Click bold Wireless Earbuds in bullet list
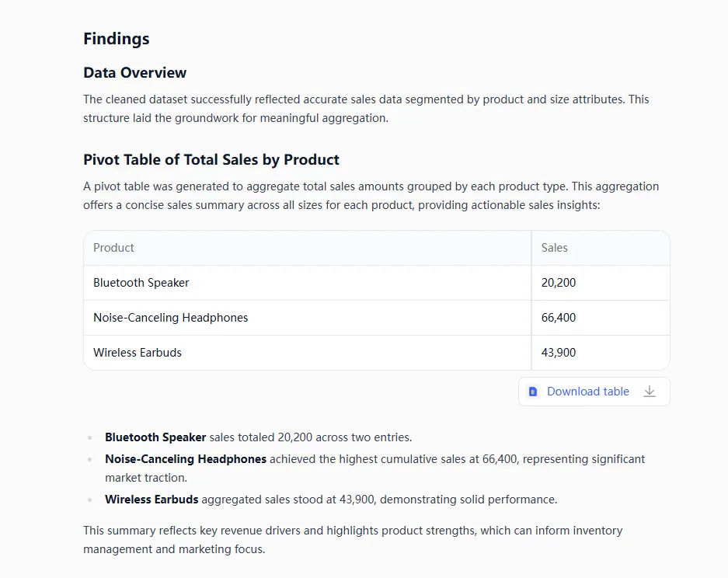This screenshot has width=728, height=578. [x=152, y=500]
